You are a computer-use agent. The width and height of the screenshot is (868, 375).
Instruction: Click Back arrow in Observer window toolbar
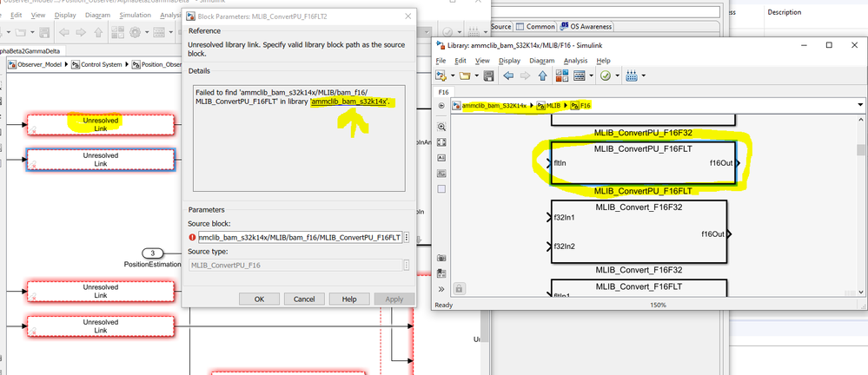click(64, 33)
